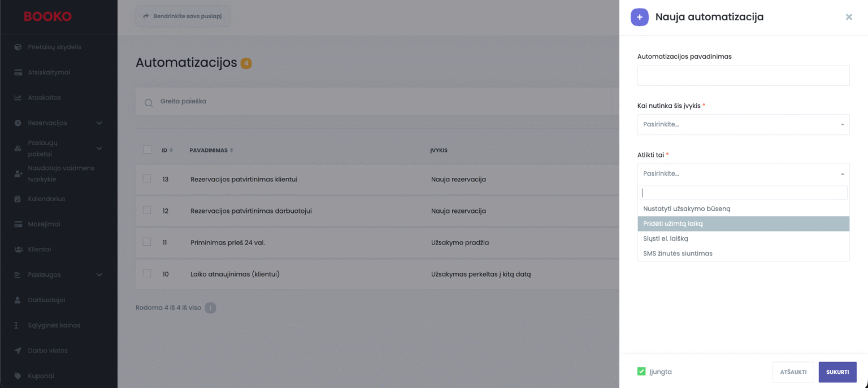Expand the Paslaugos sidebar chevron
This screenshot has height=388, width=868.
point(99,275)
